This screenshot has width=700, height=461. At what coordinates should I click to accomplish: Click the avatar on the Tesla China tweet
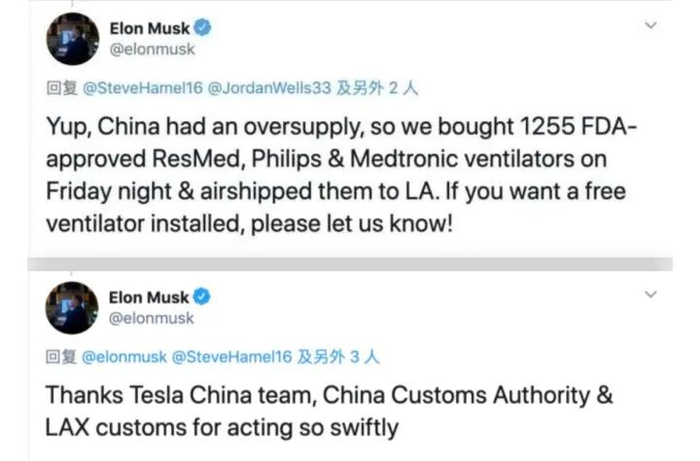tap(73, 308)
